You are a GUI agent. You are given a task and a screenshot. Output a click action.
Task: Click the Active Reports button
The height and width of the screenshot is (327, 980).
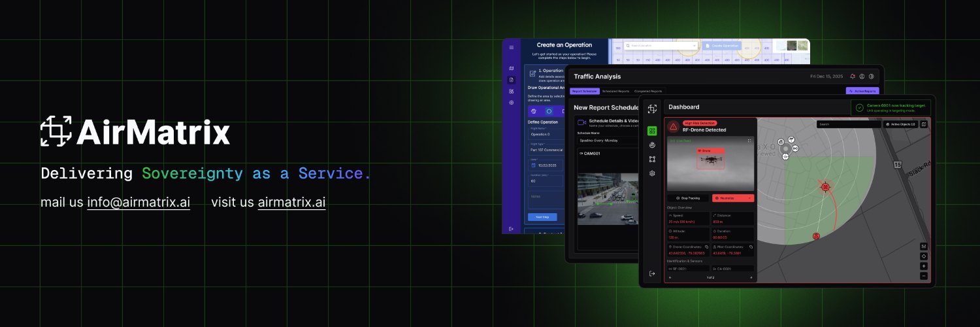pyautogui.click(x=862, y=91)
